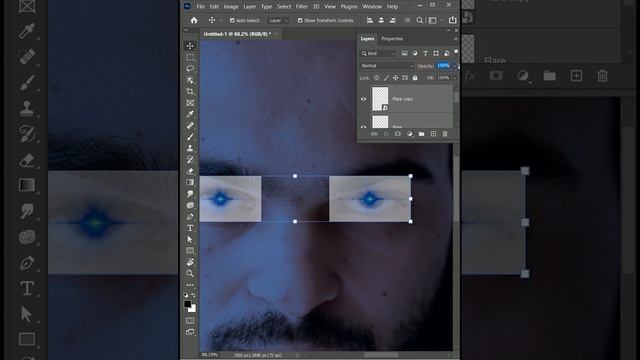This screenshot has height=360, width=640.
Task: Click the background color swatch
Action: (x=193, y=309)
